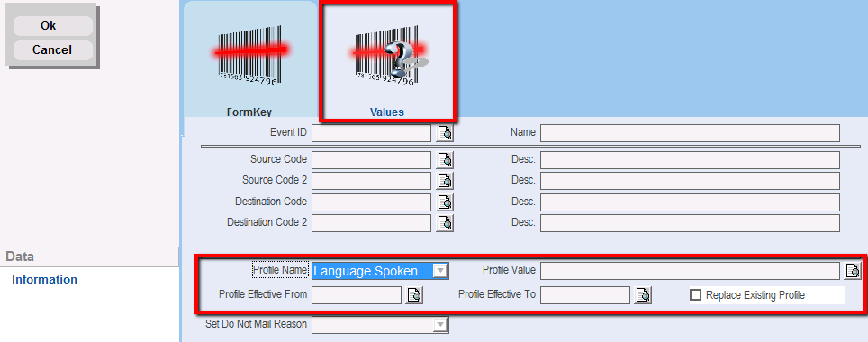Tick the Replace Existing Profile checkbox
Screen dimensions: 868x342
tap(695, 295)
